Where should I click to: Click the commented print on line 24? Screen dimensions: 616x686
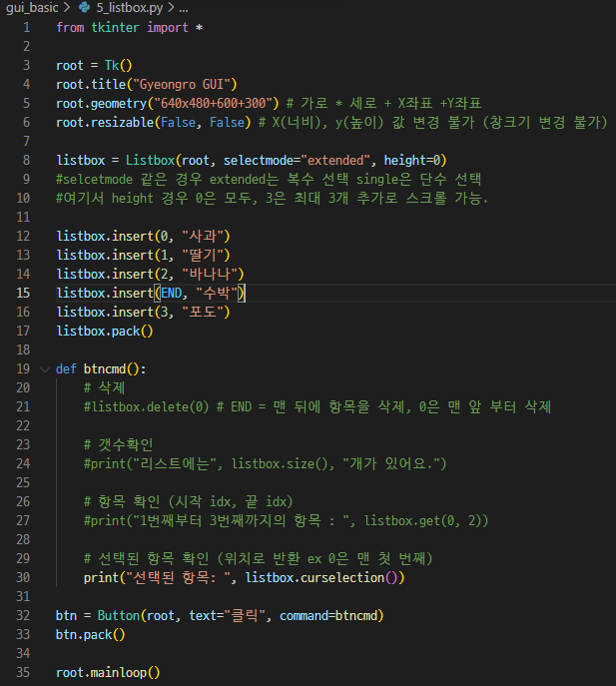pyautogui.click(x=266, y=463)
